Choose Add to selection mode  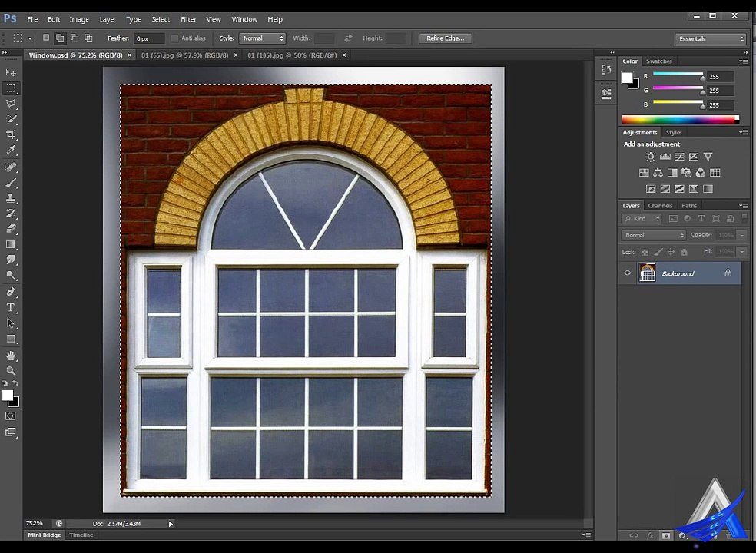(60, 38)
